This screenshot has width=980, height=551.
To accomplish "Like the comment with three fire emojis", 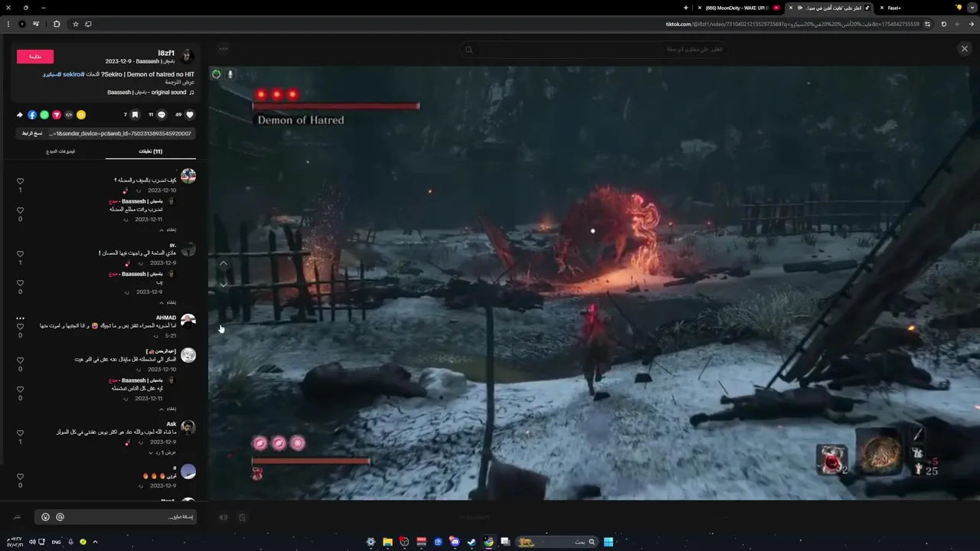I will click(20, 477).
